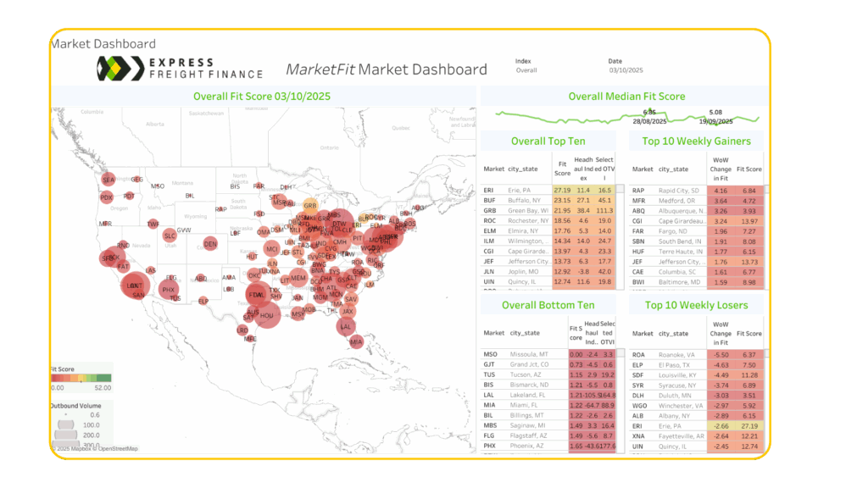The image size is (868, 488).
Task: Select the HOU bubble in Texas
Action: [x=267, y=315]
